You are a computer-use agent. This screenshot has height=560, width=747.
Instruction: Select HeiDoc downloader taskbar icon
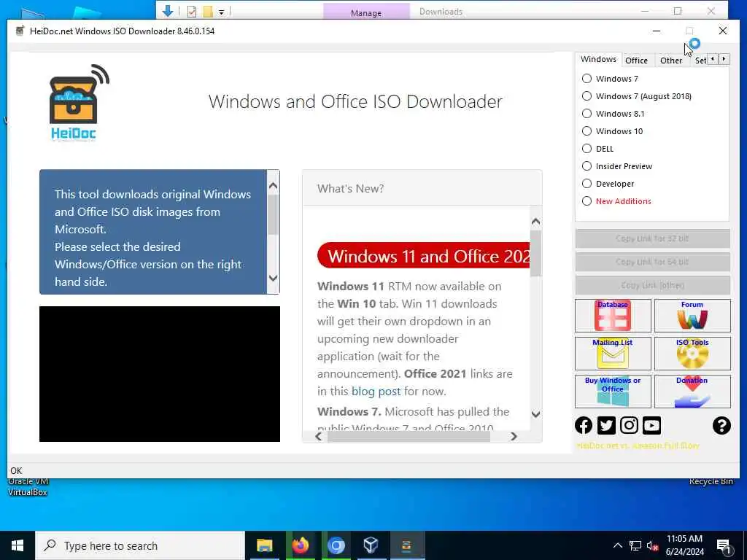(x=406, y=545)
